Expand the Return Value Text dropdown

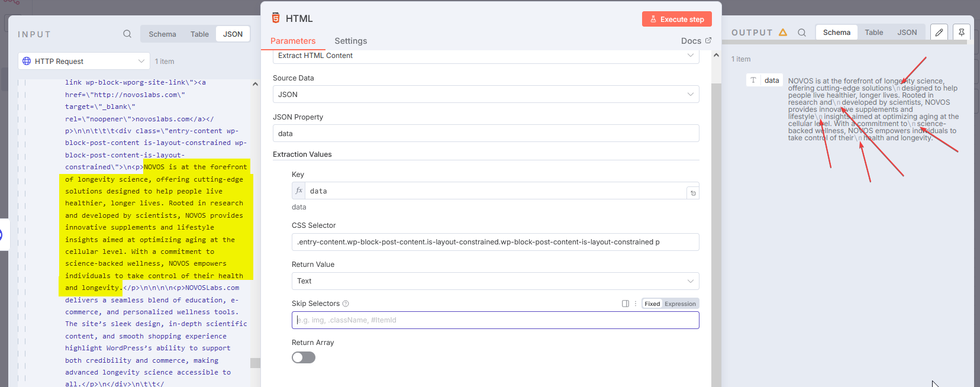point(486,281)
